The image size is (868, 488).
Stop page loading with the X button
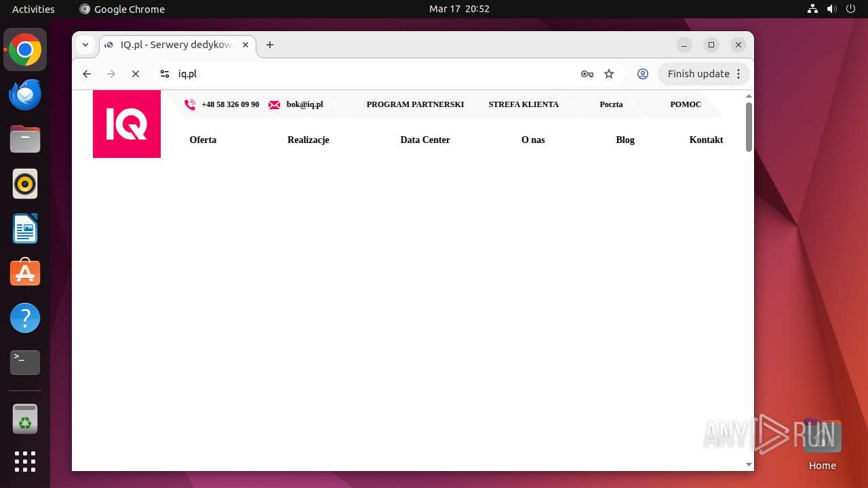(x=136, y=74)
